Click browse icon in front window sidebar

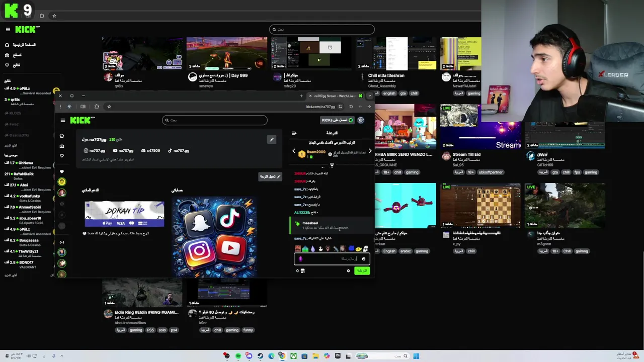coord(62,146)
